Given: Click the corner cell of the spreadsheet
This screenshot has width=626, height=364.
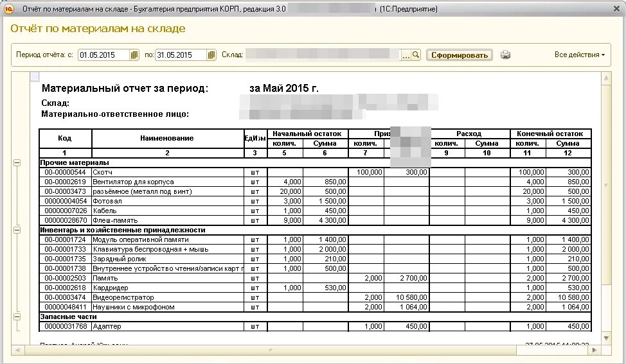Looking at the screenshot, I should point(35,77).
